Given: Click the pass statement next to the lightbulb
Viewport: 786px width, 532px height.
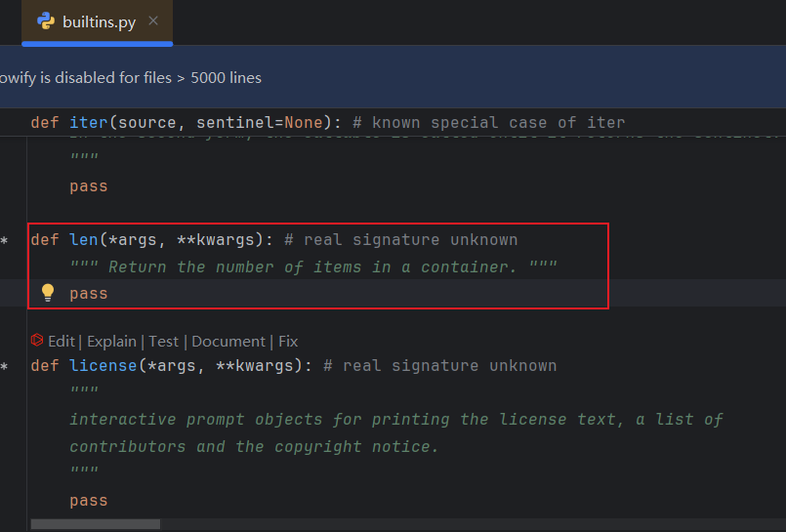Looking at the screenshot, I should [x=89, y=294].
